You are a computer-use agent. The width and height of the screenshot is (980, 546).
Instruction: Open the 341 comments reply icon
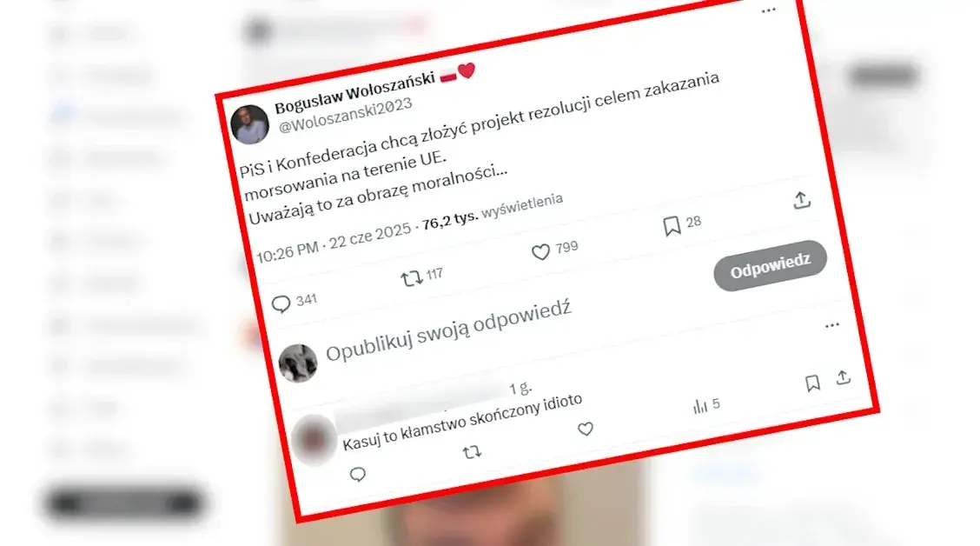(281, 304)
